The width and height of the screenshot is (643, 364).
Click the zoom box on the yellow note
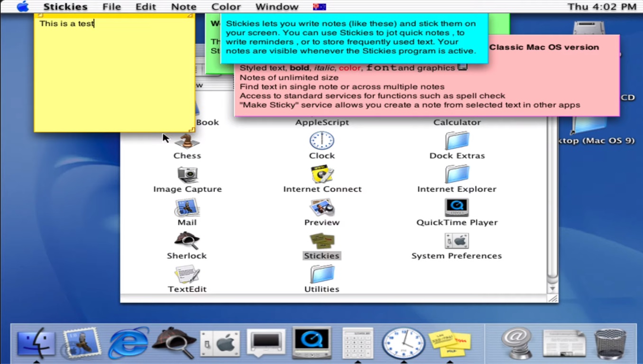(x=191, y=16)
